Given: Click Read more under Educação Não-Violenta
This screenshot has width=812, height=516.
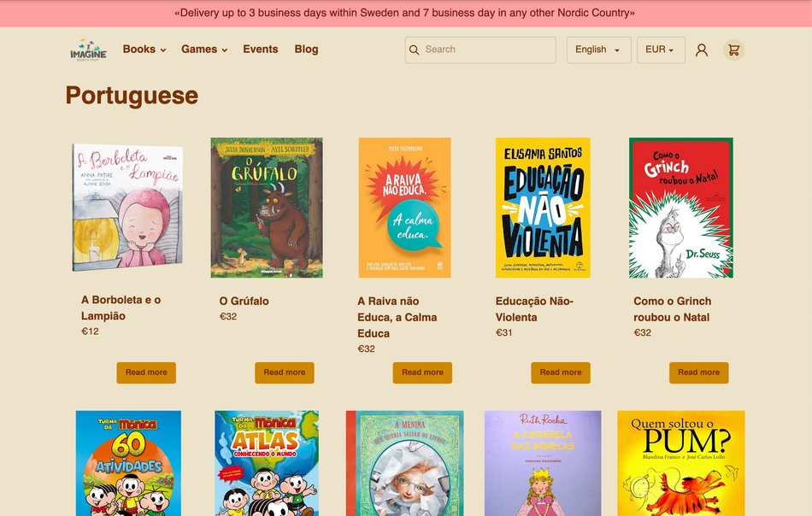Looking at the screenshot, I should [561, 372].
